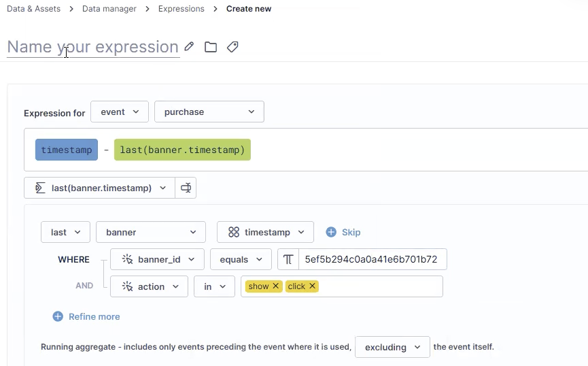Click the minus operator in the formula

pyautogui.click(x=106, y=150)
